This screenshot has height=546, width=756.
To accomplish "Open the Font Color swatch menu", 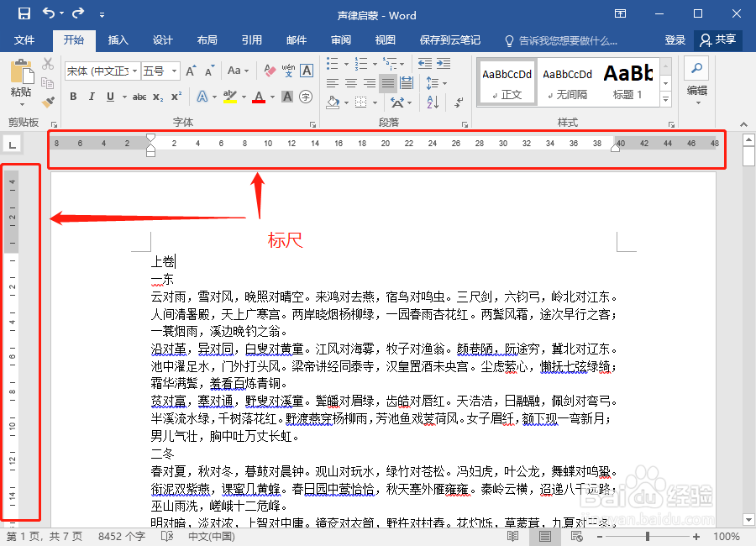I will click(270, 97).
